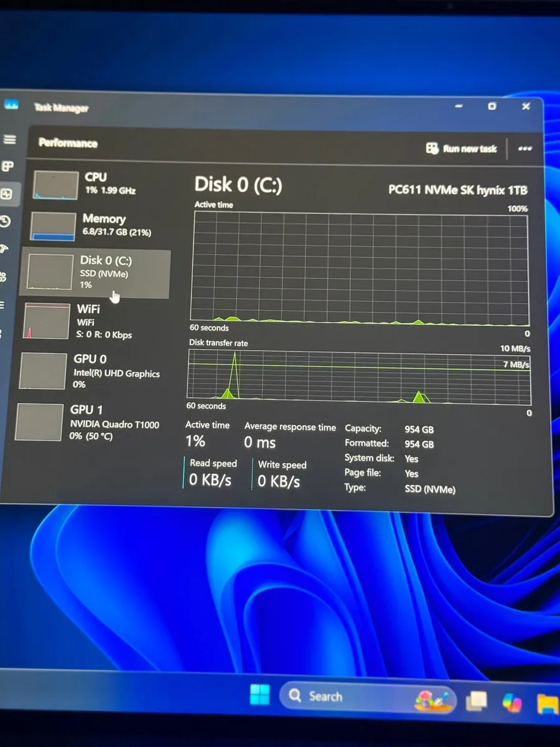This screenshot has width=560, height=747.
Task: Click the Capacity 954 GB value
Action: 419,430
